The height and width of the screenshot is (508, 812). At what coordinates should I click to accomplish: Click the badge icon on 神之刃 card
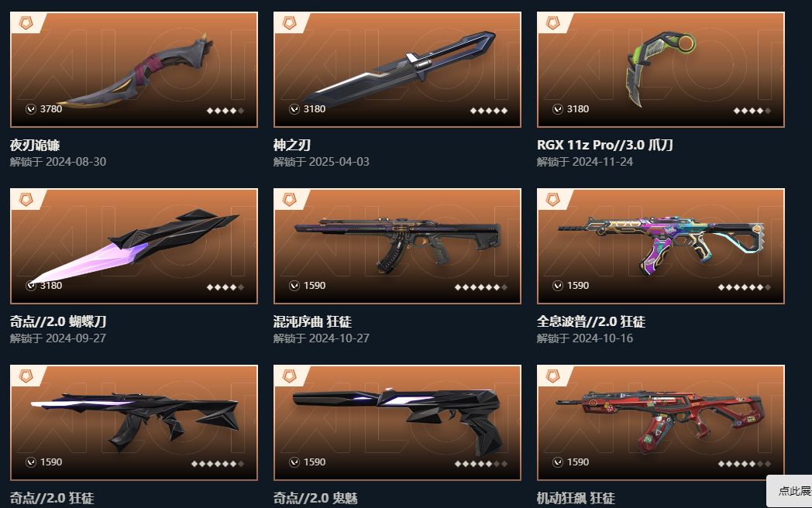(290, 22)
